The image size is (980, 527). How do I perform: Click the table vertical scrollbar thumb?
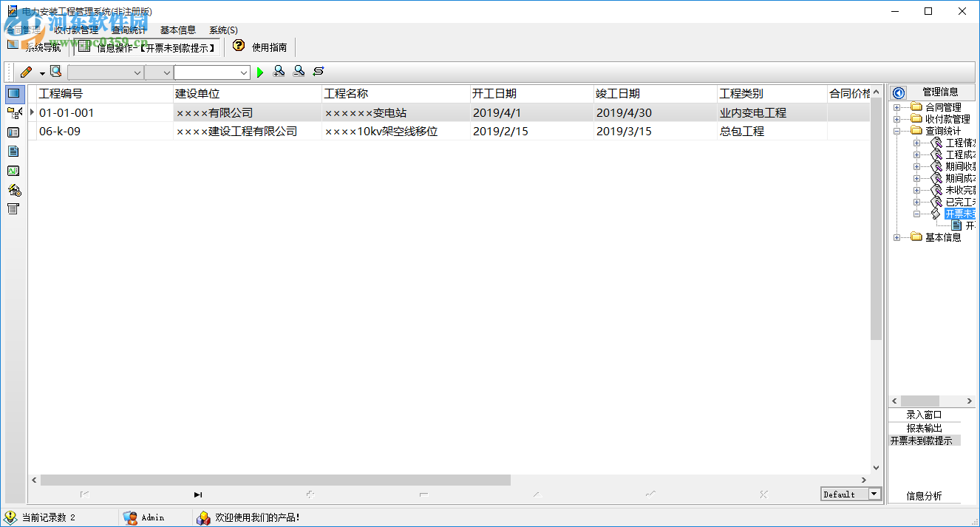877,219
